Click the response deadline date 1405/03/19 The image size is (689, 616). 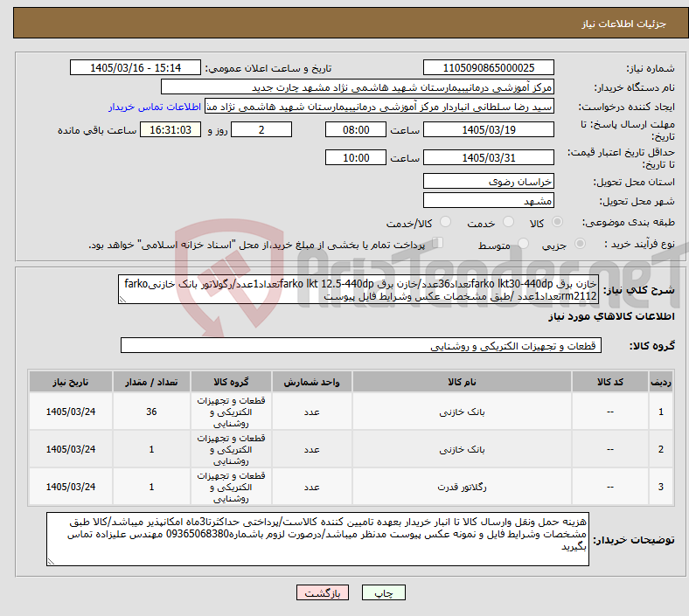[488, 130]
